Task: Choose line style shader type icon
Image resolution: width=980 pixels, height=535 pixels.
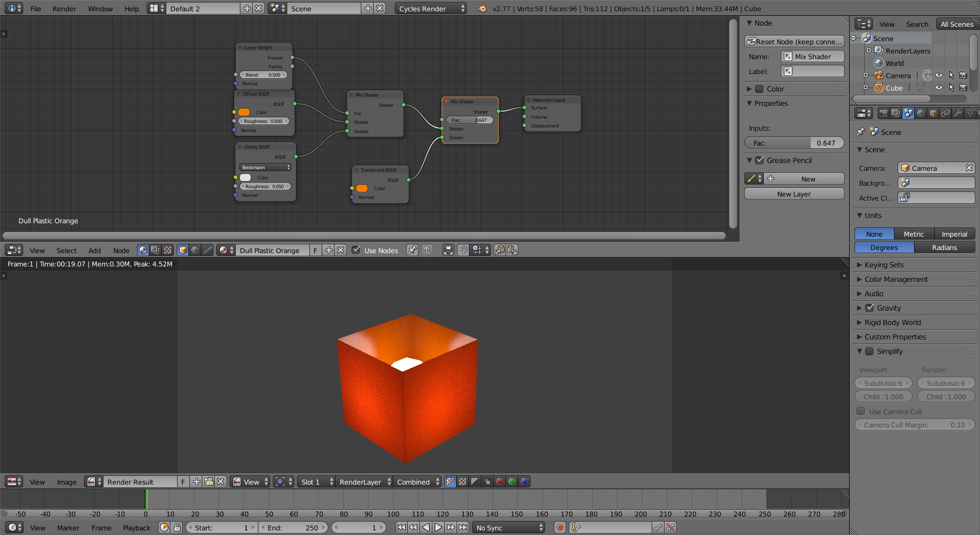Action: (x=207, y=250)
